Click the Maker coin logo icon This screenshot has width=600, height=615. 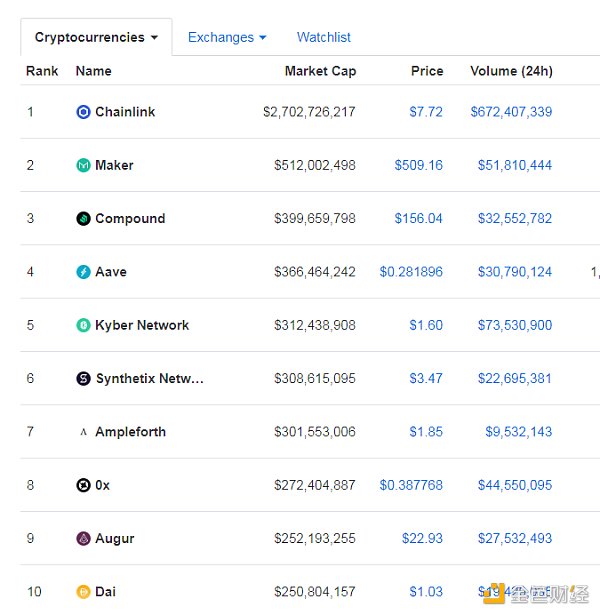point(83,165)
